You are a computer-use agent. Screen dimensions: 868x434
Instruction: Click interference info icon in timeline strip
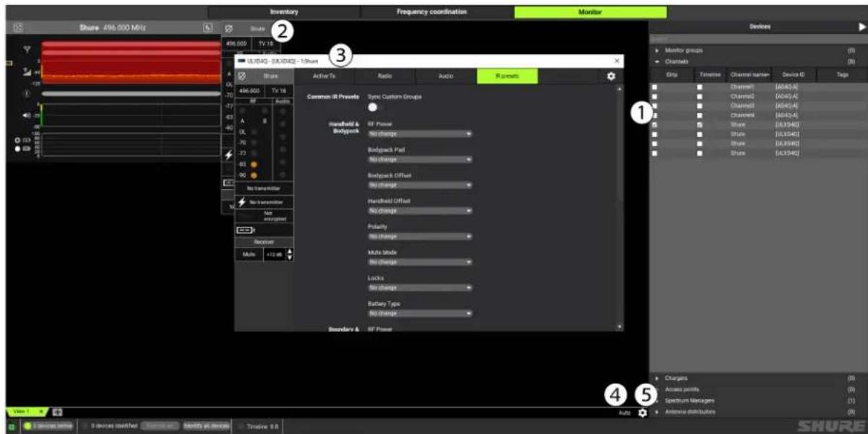(27, 93)
